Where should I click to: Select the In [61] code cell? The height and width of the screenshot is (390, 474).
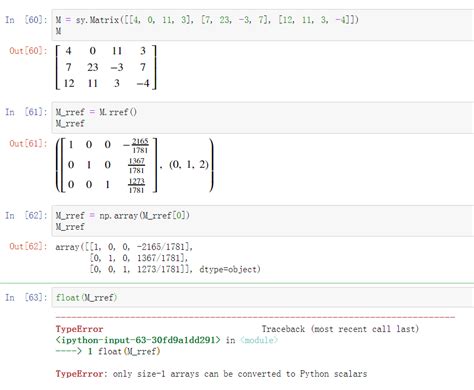tap(263, 118)
